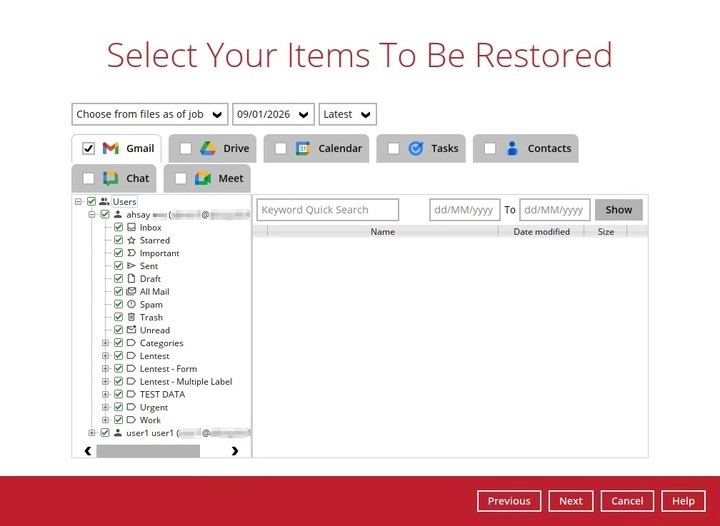Click the Gmail envelope icon
The image size is (720, 526).
111,148
